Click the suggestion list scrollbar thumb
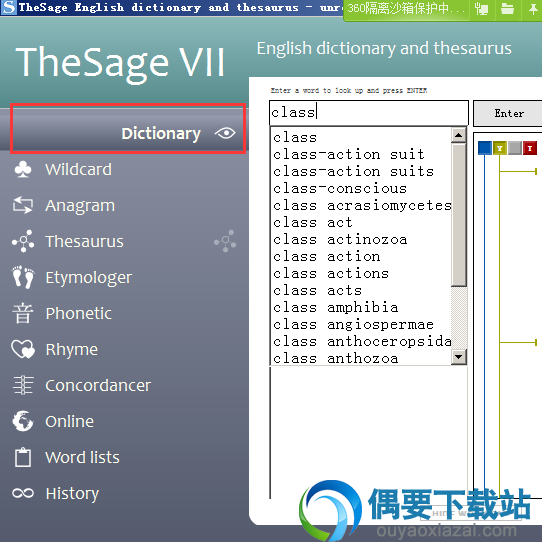The image size is (542, 542). [459, 215]
